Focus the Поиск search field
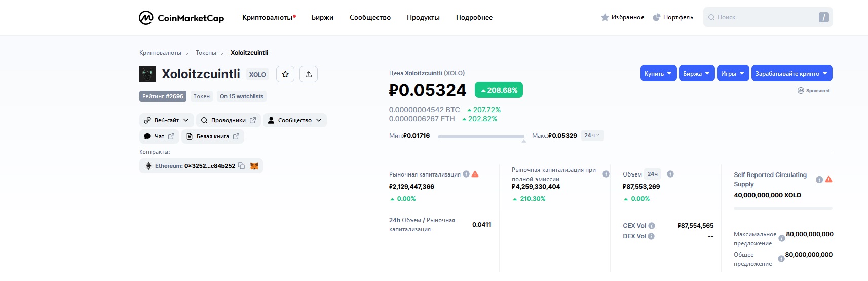The width and height of the screenshot is (868, 281). point(768,17)
